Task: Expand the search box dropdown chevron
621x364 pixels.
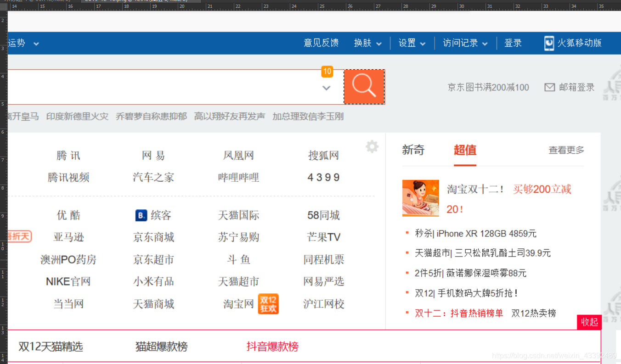Action: pyautogui.click(x=327, y=88)
